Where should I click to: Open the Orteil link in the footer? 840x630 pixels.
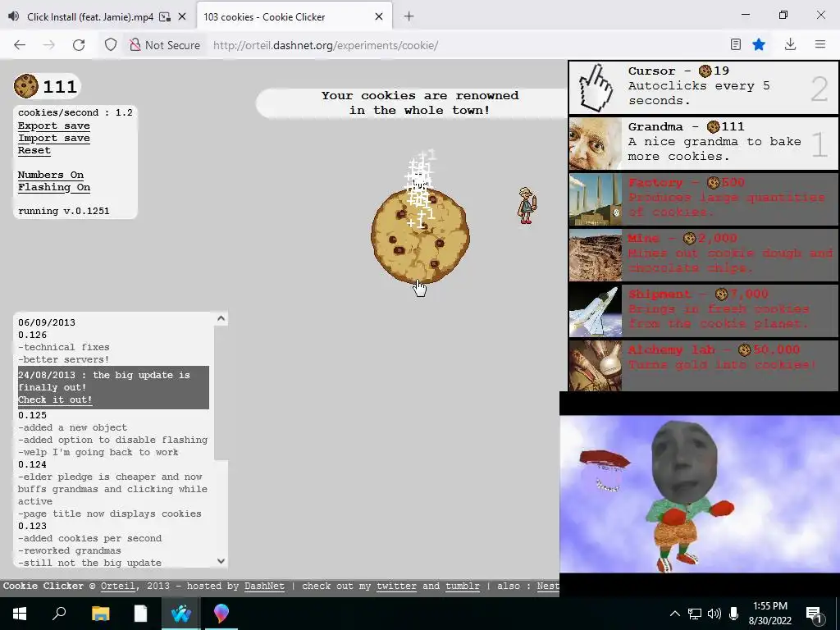118,586
